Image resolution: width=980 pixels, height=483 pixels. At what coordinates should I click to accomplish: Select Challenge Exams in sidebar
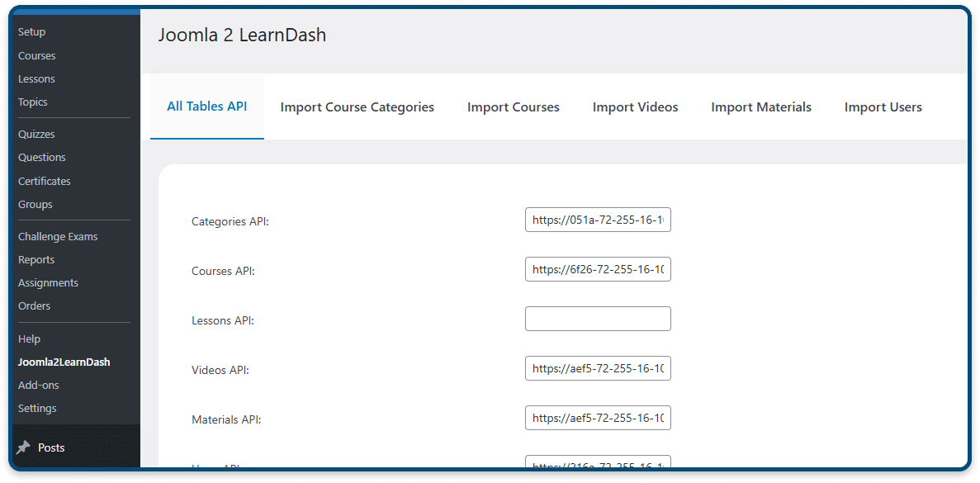click(58, 237)
